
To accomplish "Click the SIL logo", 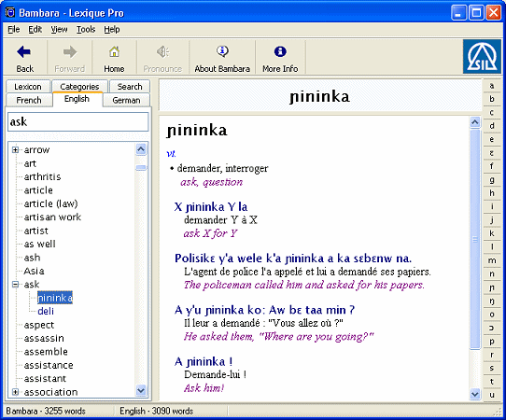I will coord(482,57).
